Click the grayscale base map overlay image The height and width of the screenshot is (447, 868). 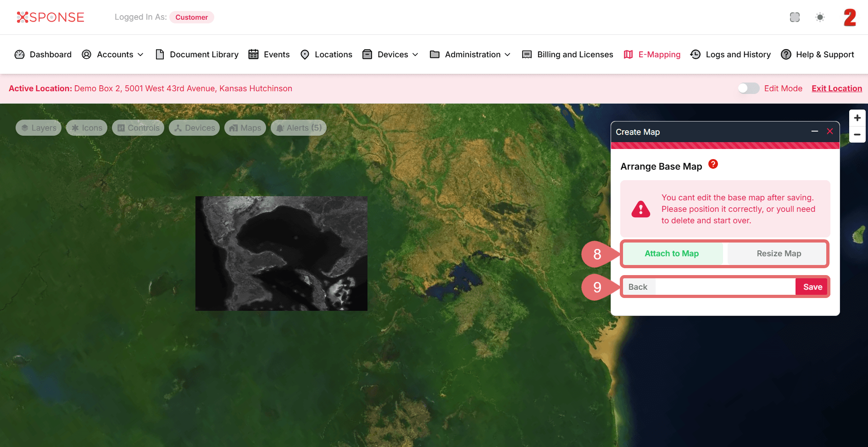pos(281,254)
